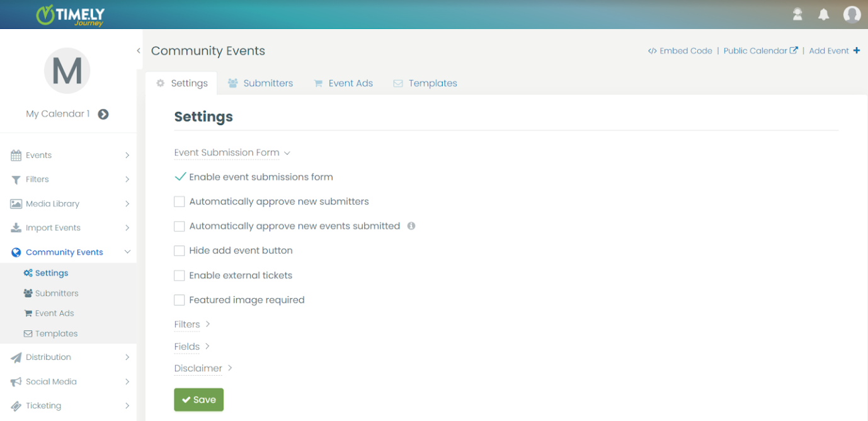Click the Import Events download icon
The height and width of the screenshot is (421, 868).
16,228
